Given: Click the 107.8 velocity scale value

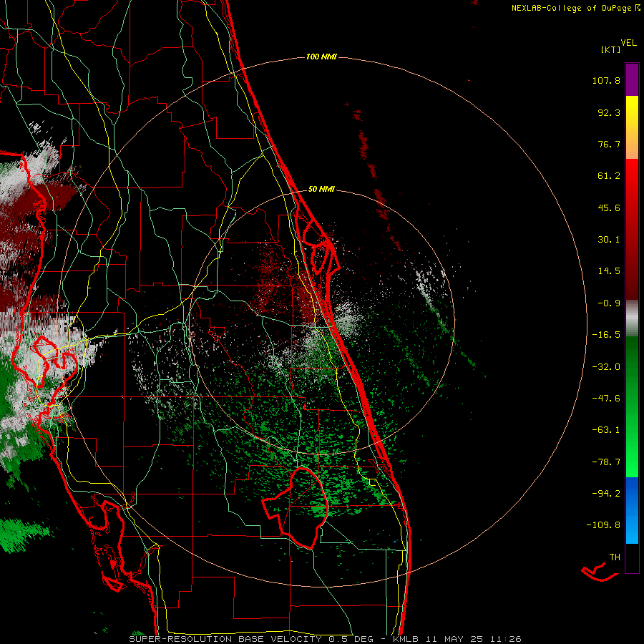Looking at the screenshot, I should 606,80.
